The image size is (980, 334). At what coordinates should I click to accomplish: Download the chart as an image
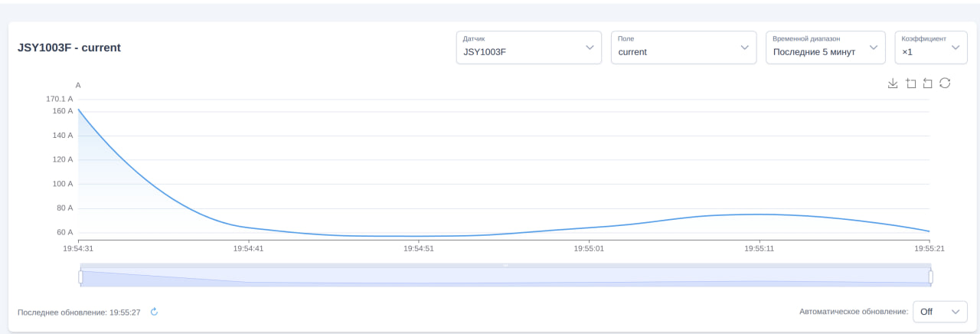(x=893, y=83)
